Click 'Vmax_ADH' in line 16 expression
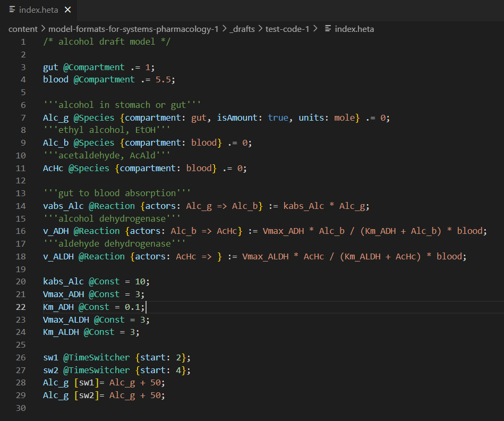The width and height of the screenshot is (504, 421). [283, 231]
